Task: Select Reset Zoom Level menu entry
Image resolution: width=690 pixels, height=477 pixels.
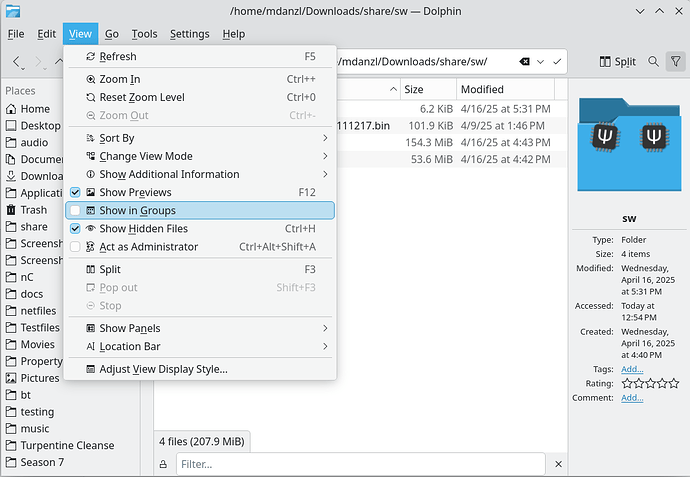Action: point(200,97)
